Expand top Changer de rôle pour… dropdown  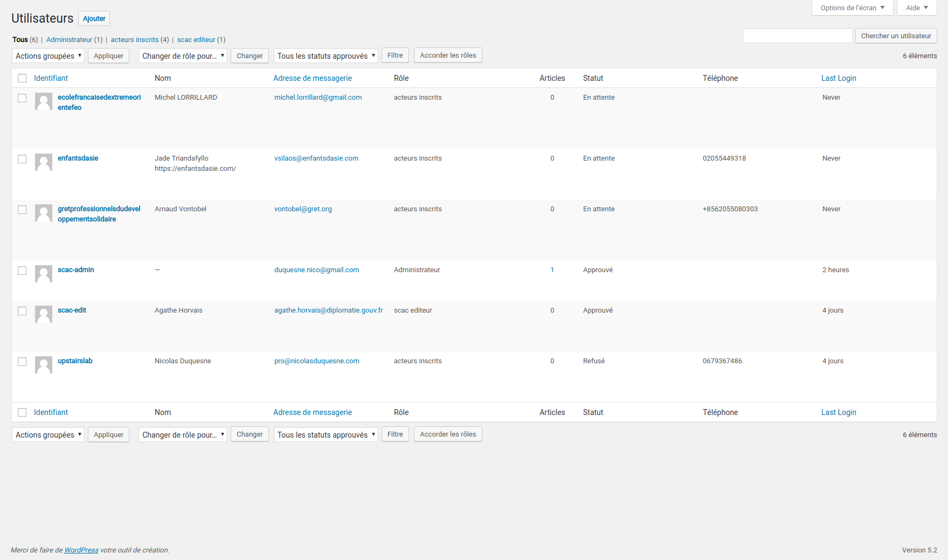pos(183,56)
